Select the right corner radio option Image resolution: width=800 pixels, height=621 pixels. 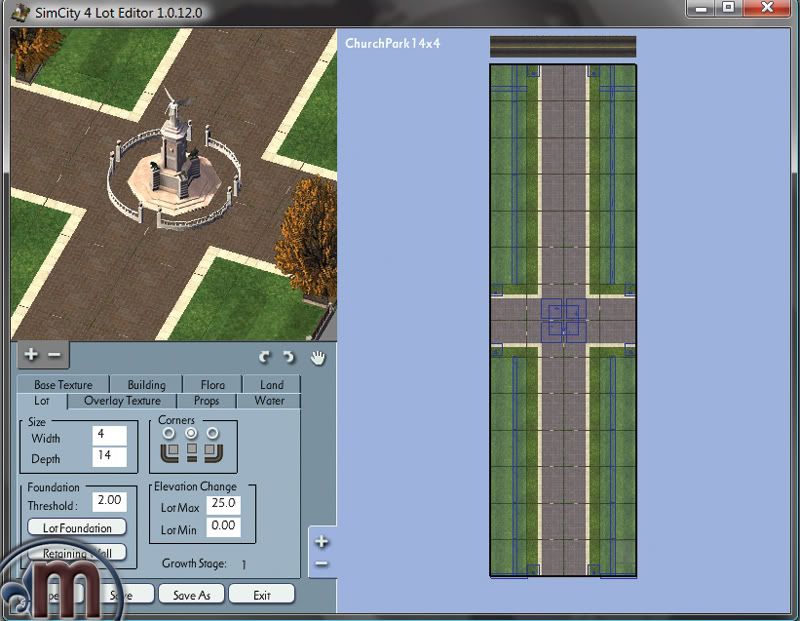pyautogui.click(x=212, y=433)
